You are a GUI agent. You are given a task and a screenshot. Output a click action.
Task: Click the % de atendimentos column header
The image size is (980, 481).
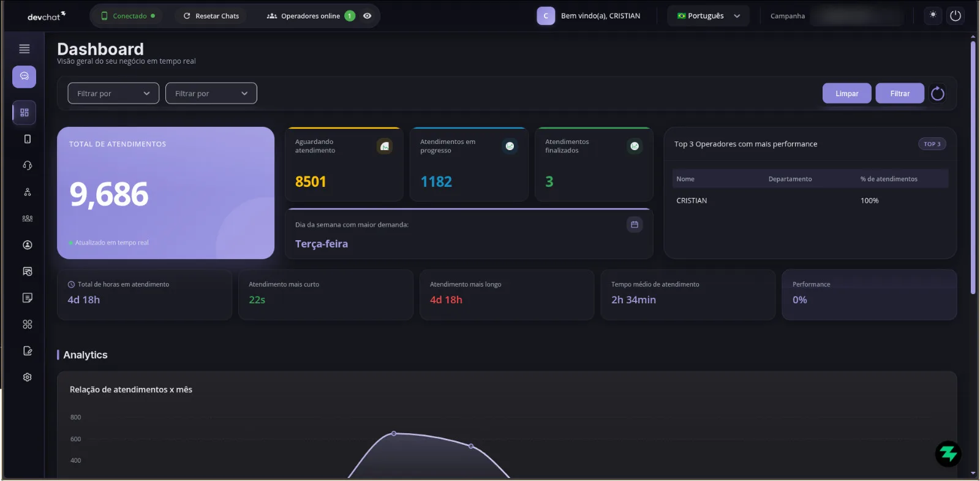tap(889, 179)
